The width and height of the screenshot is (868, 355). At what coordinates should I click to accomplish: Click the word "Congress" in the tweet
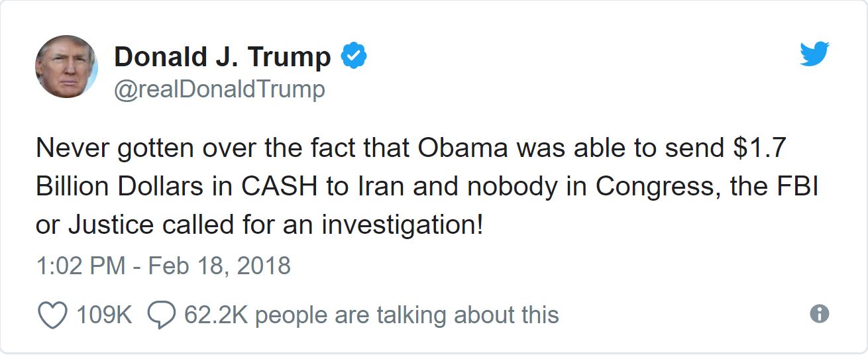tap(652, 187)
